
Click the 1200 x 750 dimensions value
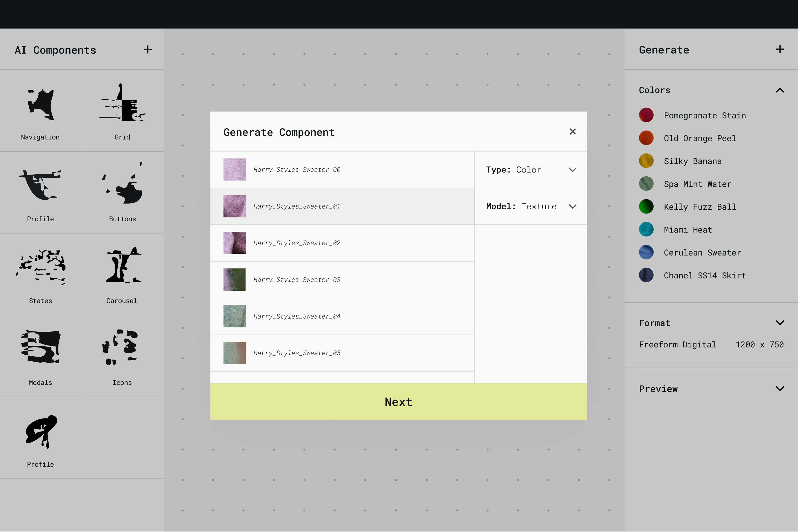point(760,345)
